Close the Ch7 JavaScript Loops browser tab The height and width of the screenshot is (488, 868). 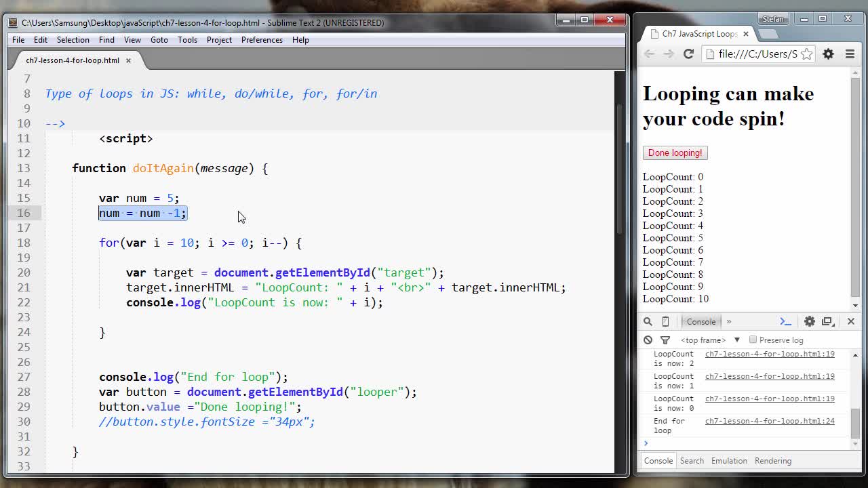tap(746, 34)
